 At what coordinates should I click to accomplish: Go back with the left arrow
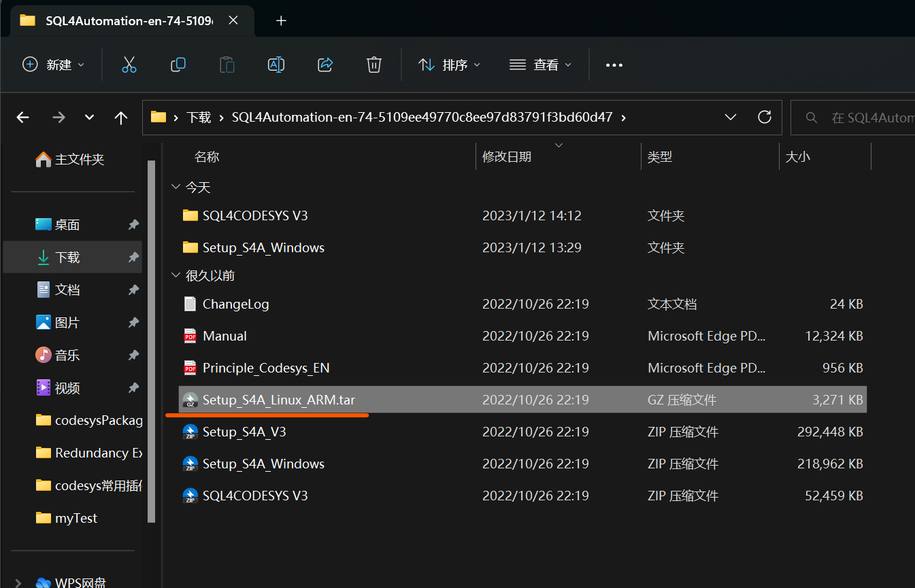(x=23, y=118)
